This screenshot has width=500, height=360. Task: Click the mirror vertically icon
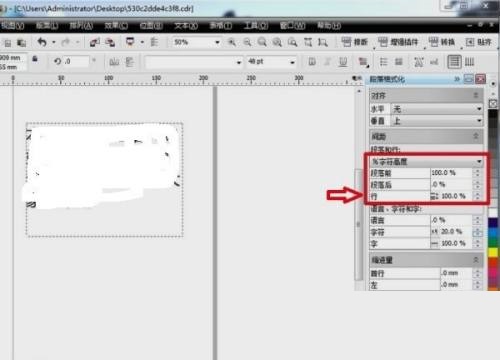pyautogui.click(x=130, y=62)
